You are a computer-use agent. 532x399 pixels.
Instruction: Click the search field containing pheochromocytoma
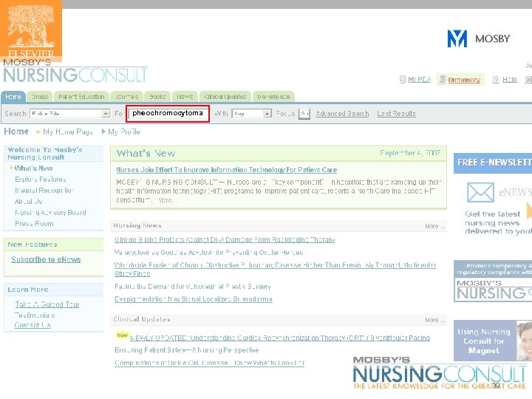point(168,113)
